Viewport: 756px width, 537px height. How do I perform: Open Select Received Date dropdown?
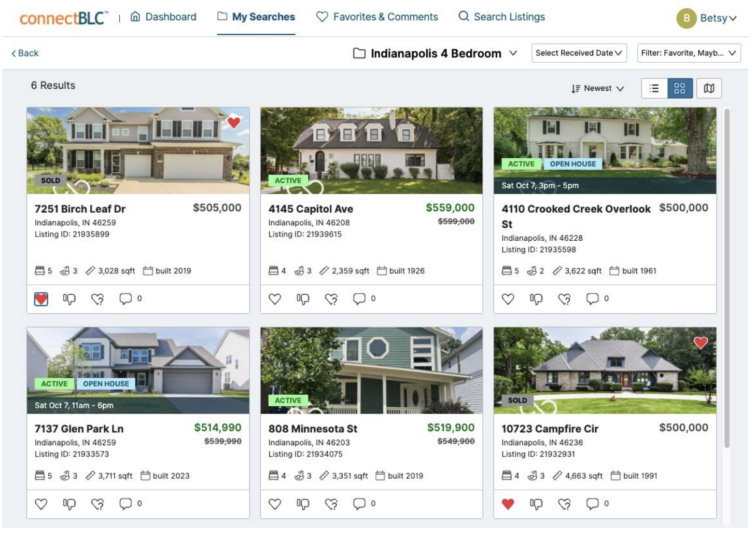point(579,53)
